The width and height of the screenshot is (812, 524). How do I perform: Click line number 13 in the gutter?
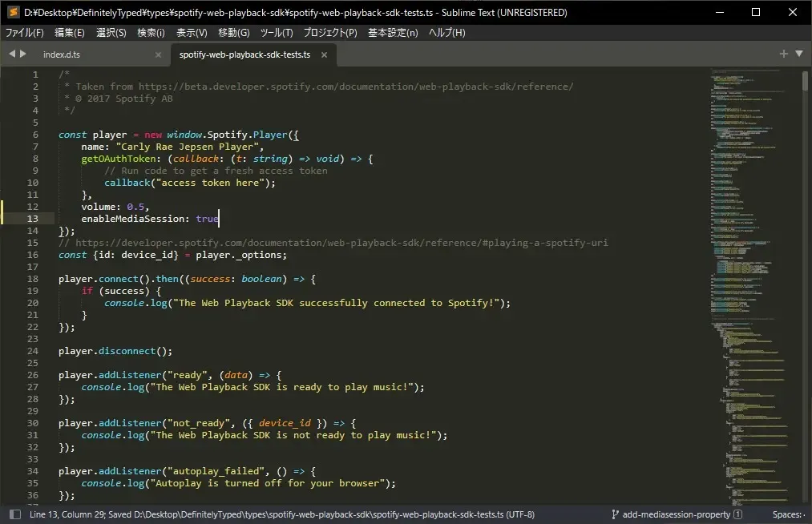pyautogui.click(x=33, y=219)
